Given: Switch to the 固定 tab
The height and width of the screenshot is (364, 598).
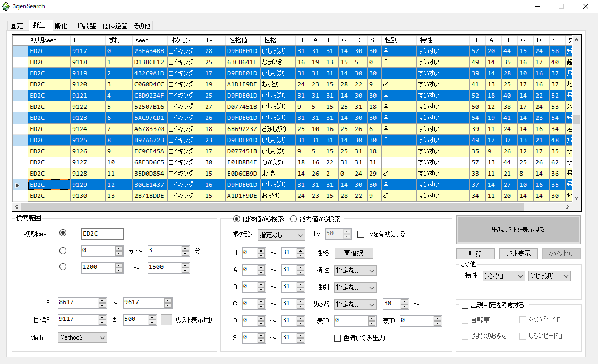Looking at the screenshot, I should (x=17, y=25).
